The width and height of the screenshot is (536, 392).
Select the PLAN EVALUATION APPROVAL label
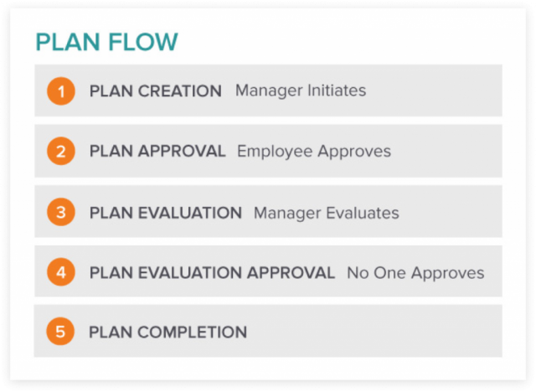(x=212, y=273)
